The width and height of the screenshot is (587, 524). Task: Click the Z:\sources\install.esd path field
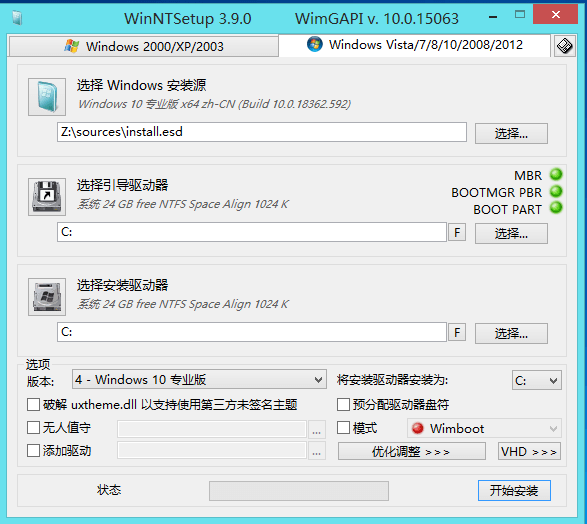click(x=262, y=132)
